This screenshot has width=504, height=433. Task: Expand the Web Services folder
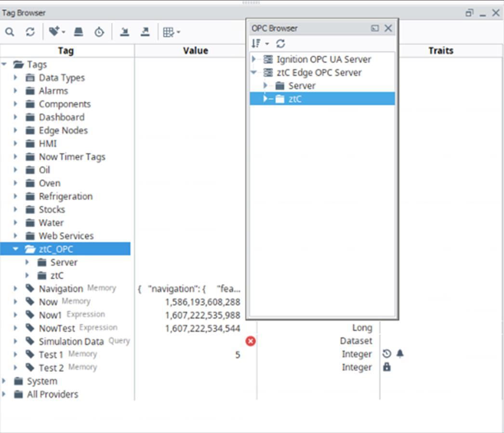tap(15, 236)
